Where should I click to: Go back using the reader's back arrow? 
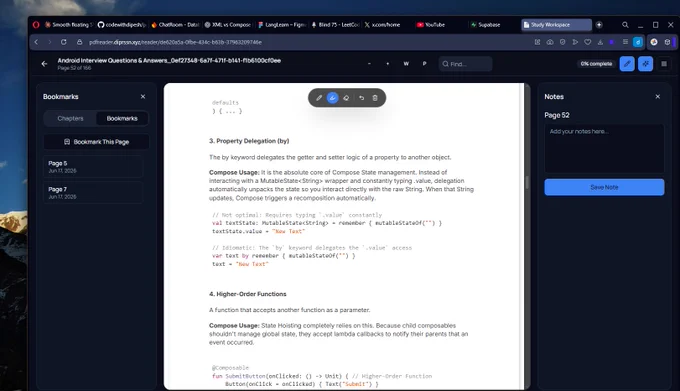click(x=44, y=64)
